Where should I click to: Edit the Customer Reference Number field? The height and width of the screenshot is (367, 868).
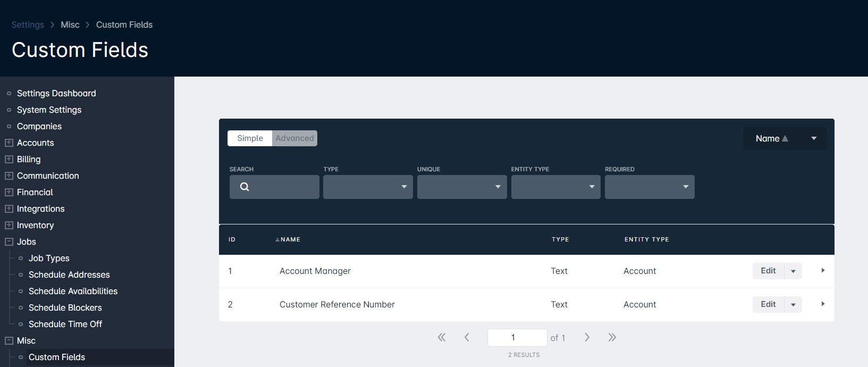pos(768,304)
